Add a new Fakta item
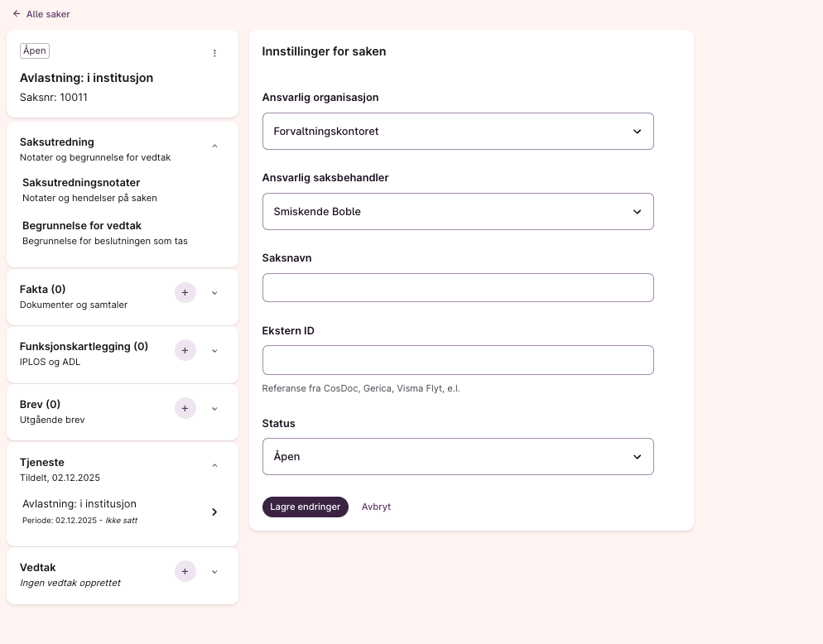823x644 pixels. (x=185, y=292)
